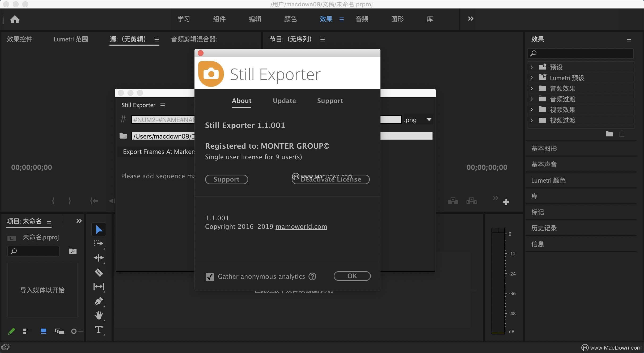The image size is (644, 353).
Task: Expand the 预设 effects folder
Action: [532, 67]
